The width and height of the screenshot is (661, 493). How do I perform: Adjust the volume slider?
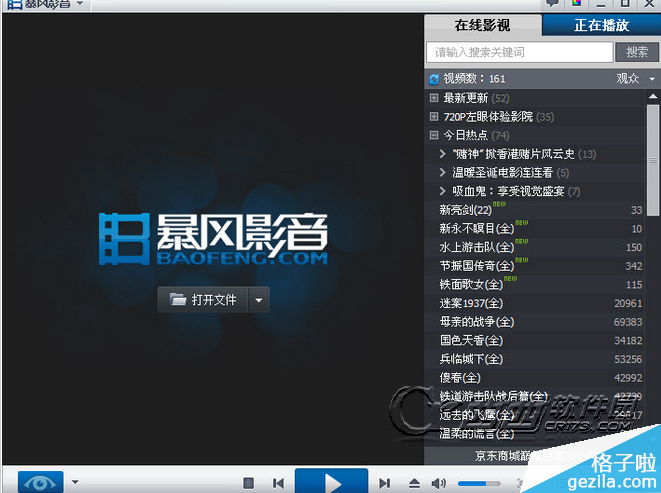point(479,483)
